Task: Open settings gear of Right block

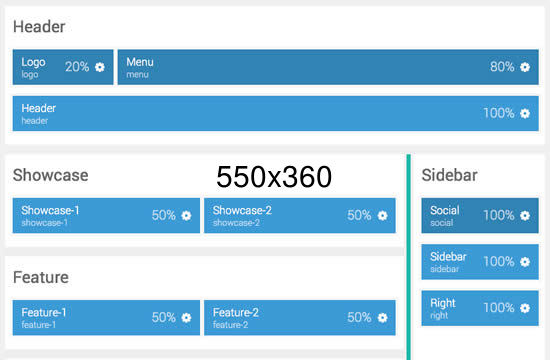Action: click(x=525, y=308)
